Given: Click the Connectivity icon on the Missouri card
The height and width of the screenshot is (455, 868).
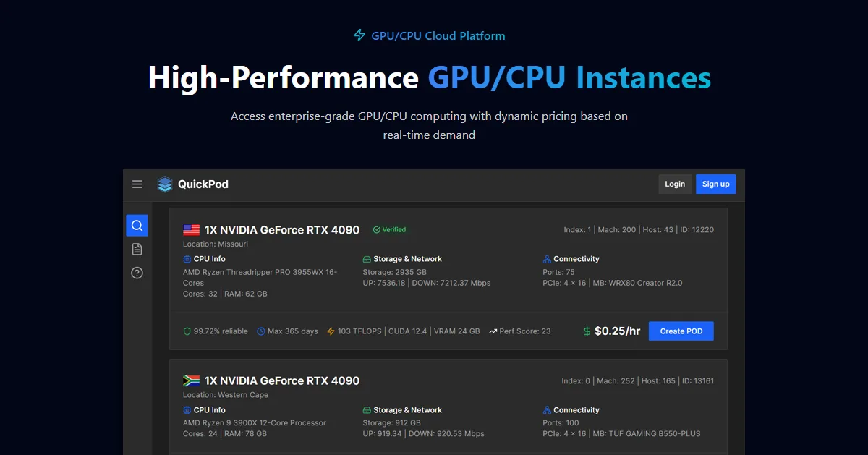Looking at the screenshot, I should [x=547, y=259].
